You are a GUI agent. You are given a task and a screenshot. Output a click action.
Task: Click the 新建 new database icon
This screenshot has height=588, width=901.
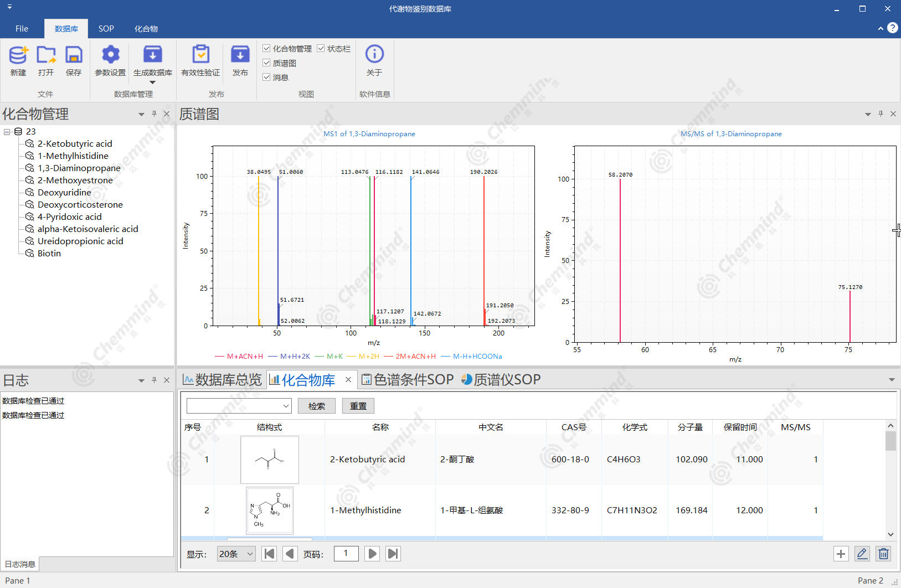[x=18, y=55]
